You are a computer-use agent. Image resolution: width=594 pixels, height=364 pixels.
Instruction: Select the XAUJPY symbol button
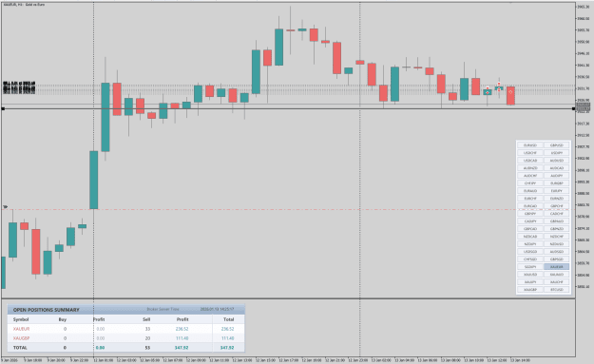530,282
